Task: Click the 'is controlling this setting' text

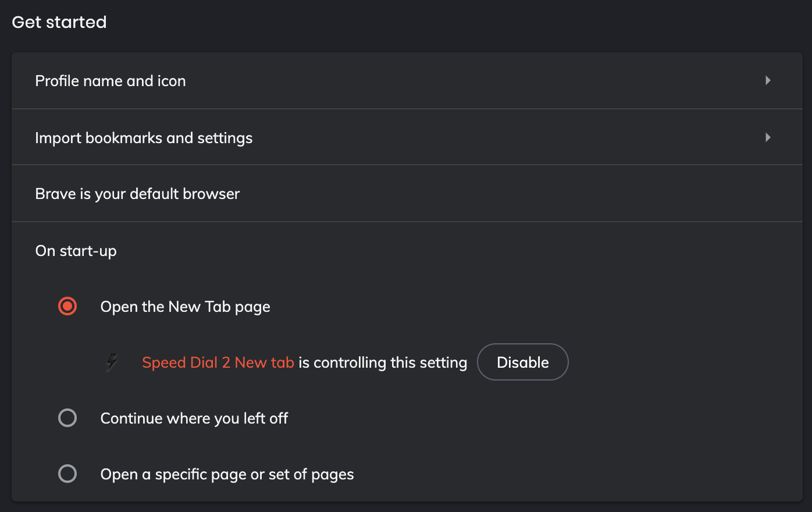Action: (x=383, y=362)
